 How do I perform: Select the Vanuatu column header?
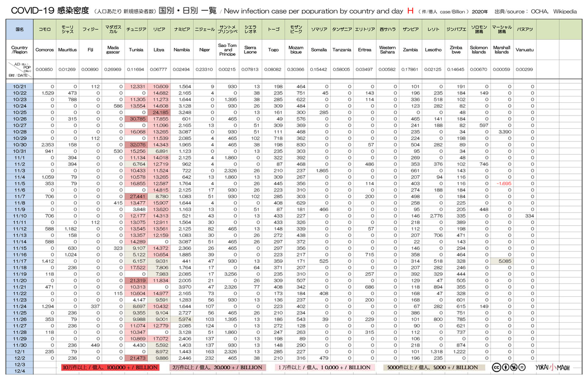[525, 49]
